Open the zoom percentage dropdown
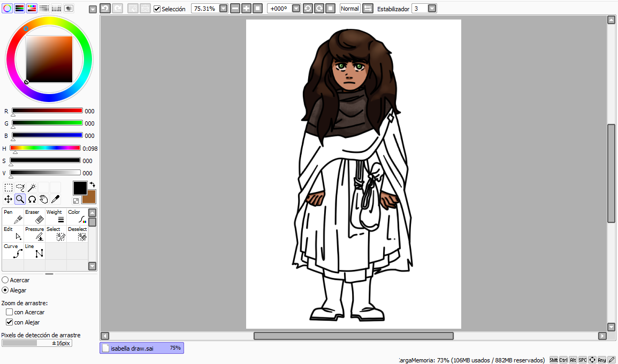The height and width of the screenshot is (364, 618). click(x=223, y=9)
